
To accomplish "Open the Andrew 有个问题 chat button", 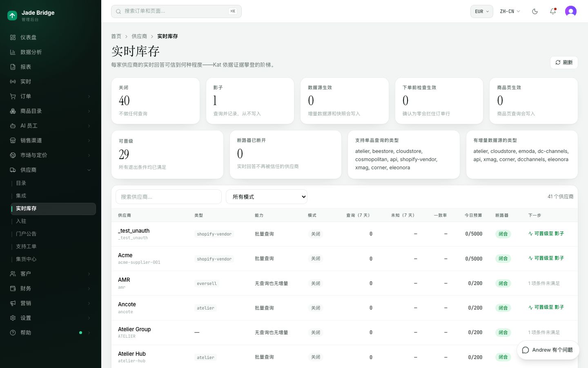I will point(548,350).
